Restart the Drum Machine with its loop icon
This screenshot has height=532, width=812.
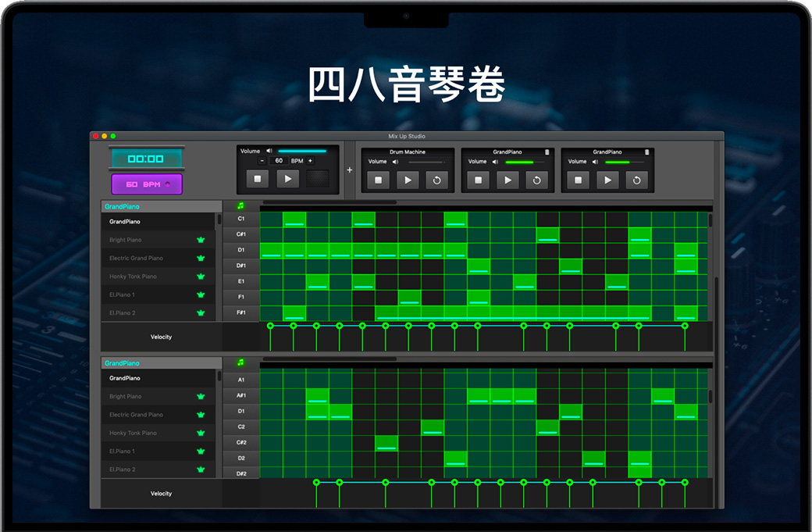[x=436, y=180]
